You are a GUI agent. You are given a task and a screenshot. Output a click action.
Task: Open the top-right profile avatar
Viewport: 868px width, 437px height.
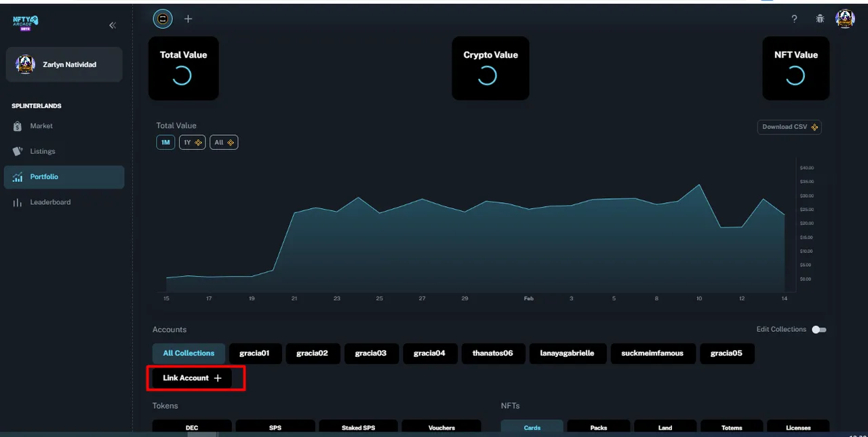(x=845, y=19)
